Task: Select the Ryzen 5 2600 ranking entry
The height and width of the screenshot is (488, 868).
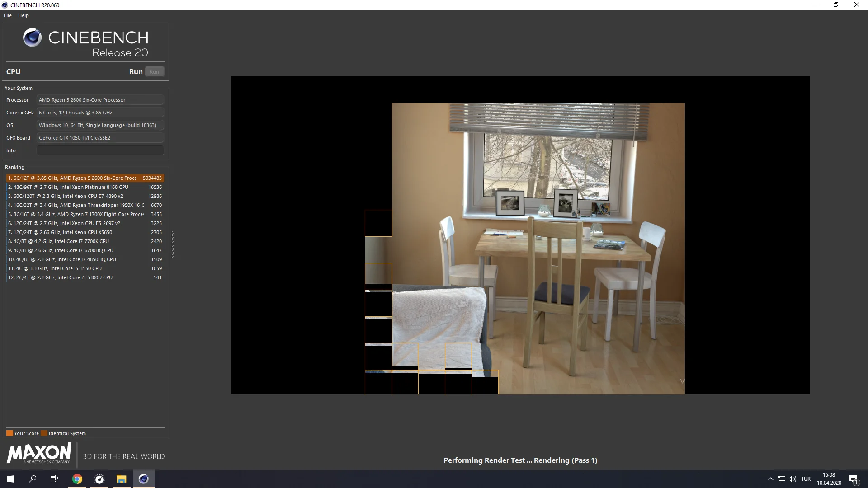Action: 85,178
